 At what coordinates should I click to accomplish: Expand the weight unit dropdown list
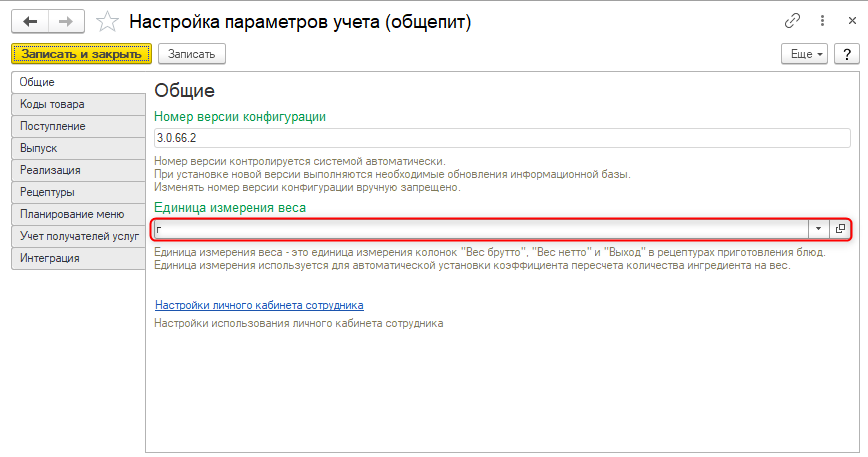(x=818, y=229)
